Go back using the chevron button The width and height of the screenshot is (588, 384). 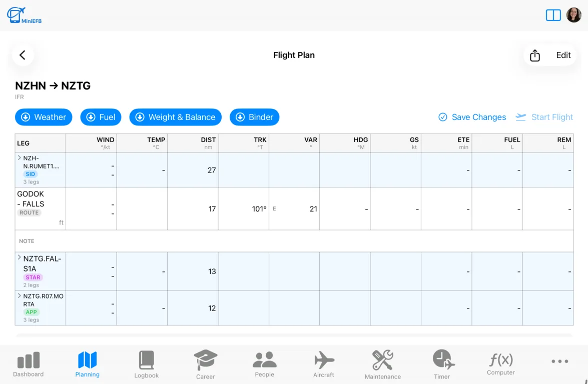(x=23, y=55)
